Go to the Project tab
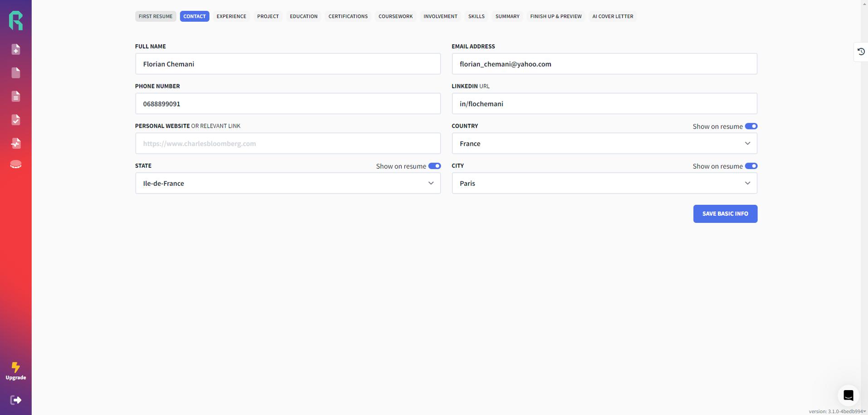This screenshot has width=868, height=415. click(268, 16)
